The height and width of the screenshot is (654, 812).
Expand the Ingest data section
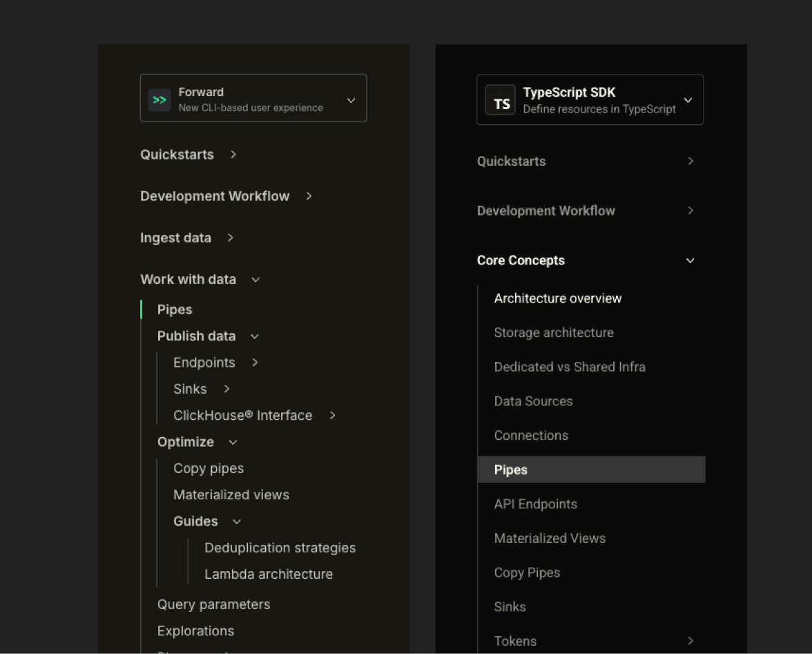pos(231,238)
